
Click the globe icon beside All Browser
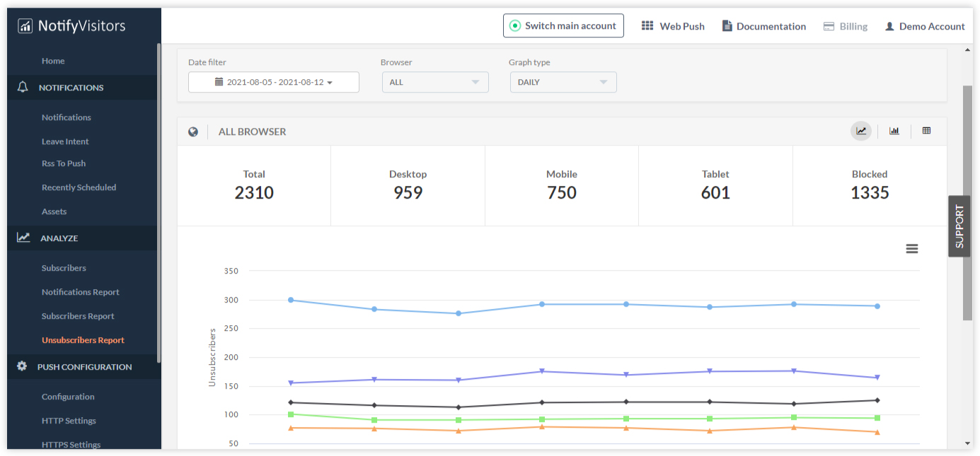[x=192, y=131]
